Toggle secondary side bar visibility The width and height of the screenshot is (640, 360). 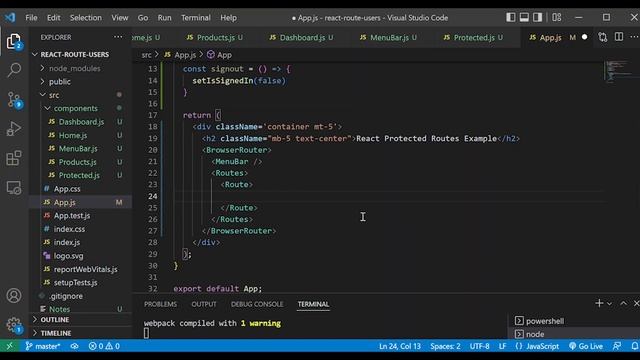tap(538, 18)
